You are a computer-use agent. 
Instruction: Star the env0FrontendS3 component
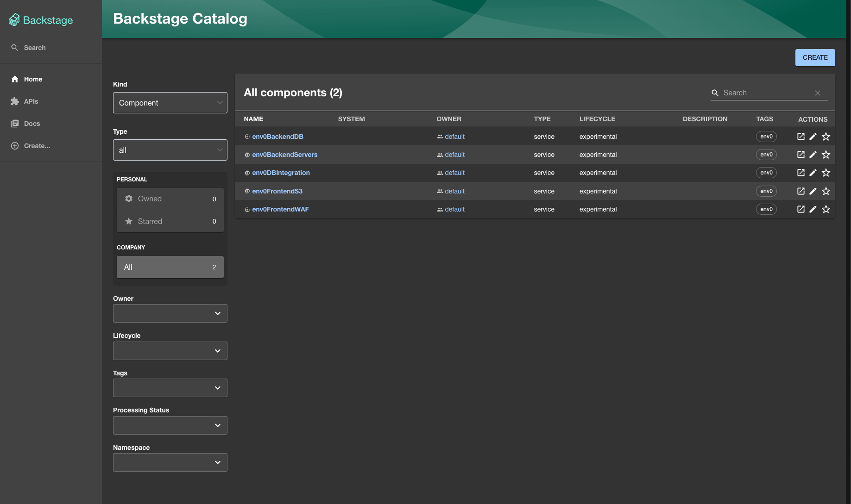[x=826, y=191]
